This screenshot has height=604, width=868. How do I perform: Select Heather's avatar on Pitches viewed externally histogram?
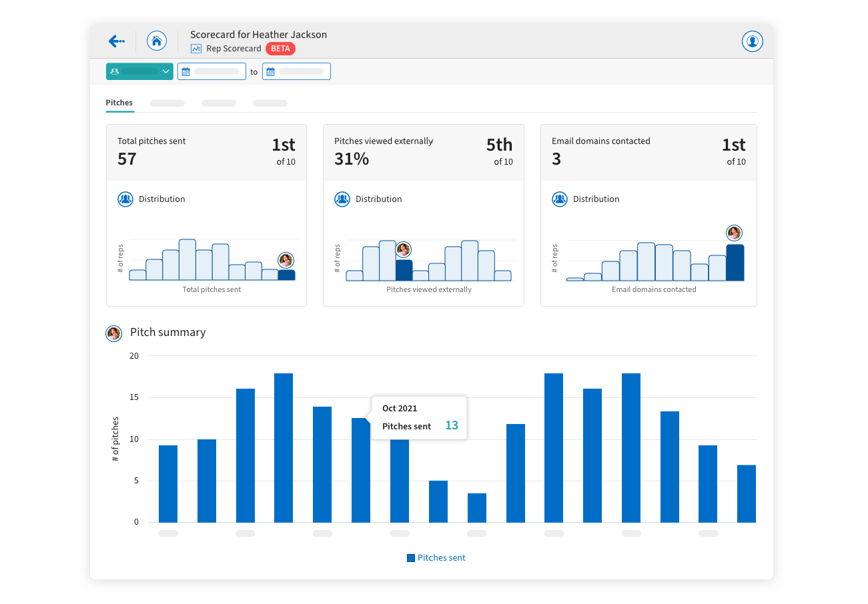pos(403,249)
